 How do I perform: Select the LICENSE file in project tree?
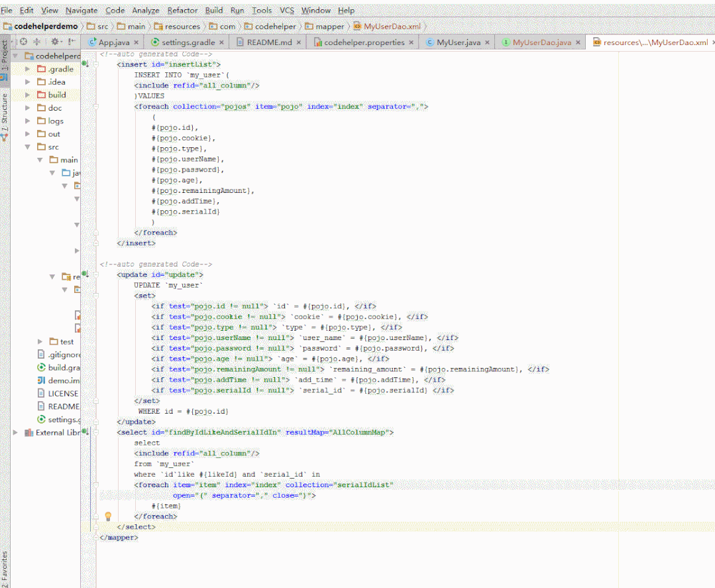63,393
